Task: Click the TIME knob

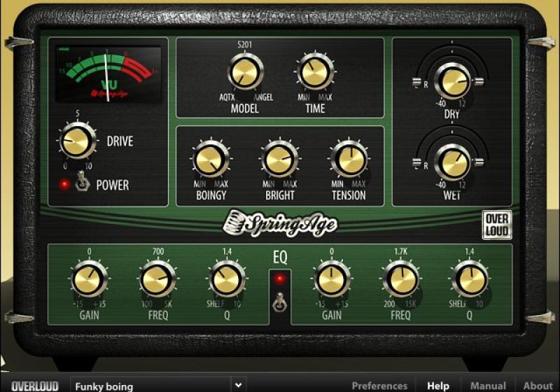Action: click(x=315, y=71)
